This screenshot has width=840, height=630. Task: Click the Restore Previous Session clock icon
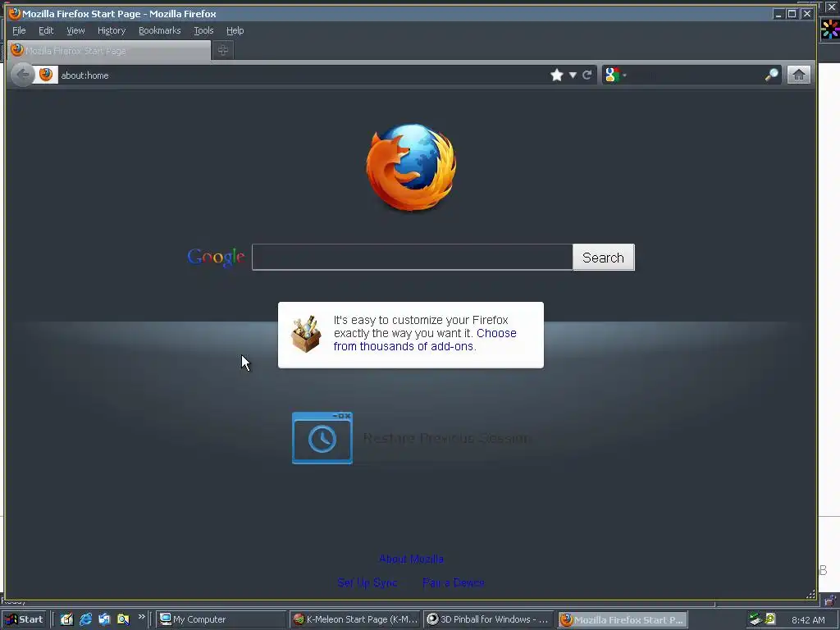pos(322,438)
